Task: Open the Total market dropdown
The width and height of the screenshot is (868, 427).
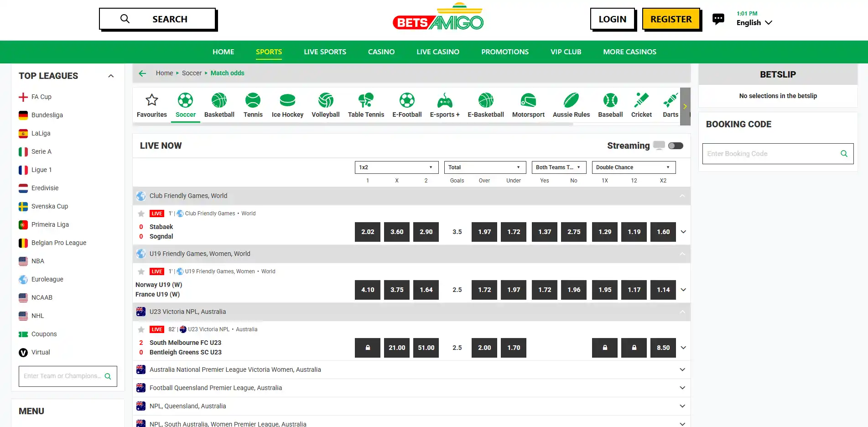Action: [485, 167]
